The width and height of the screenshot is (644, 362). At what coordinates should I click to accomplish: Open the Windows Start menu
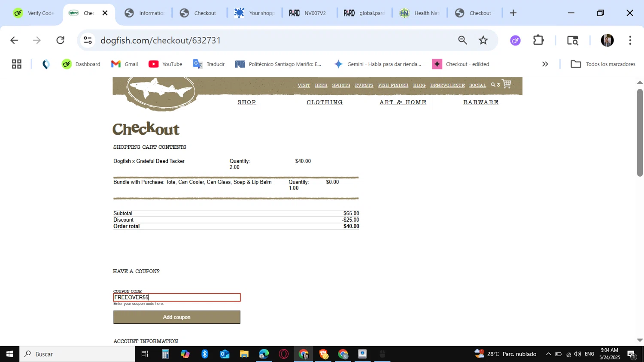pyautogui.click(x=9, y=354)
